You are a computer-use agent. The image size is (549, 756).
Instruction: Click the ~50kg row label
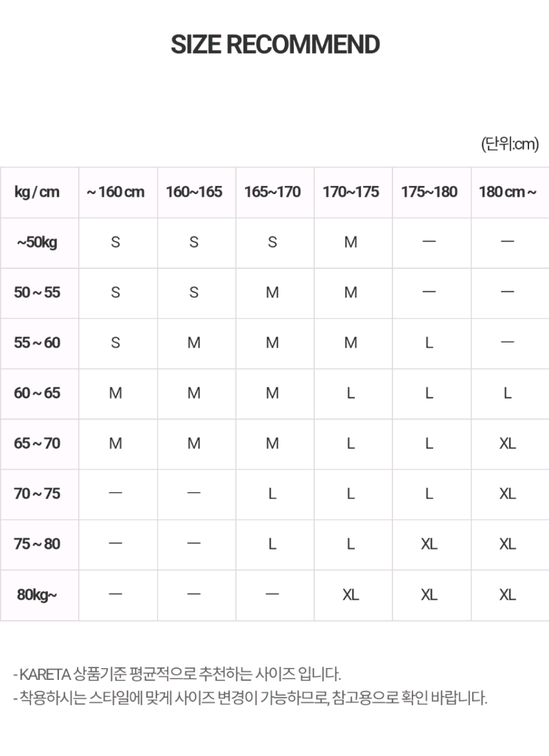pos(37,242)
